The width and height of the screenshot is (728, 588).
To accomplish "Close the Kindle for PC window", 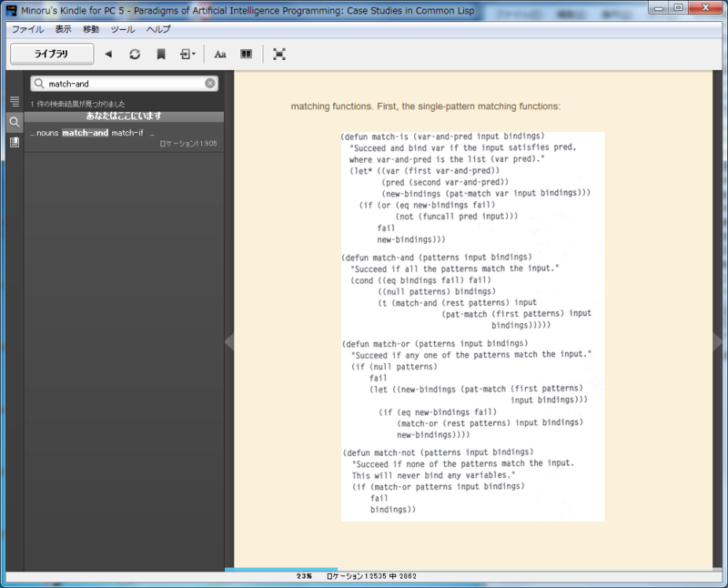I will (x=706, y=7).
